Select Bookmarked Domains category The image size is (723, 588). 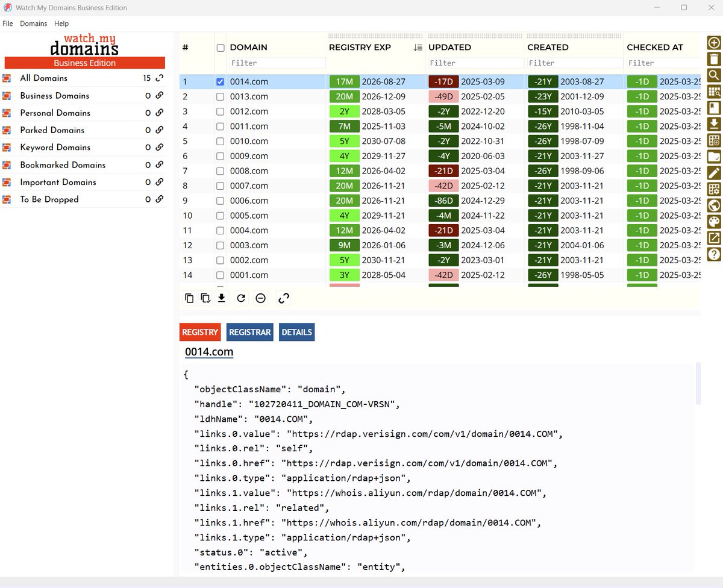[63, 165]
